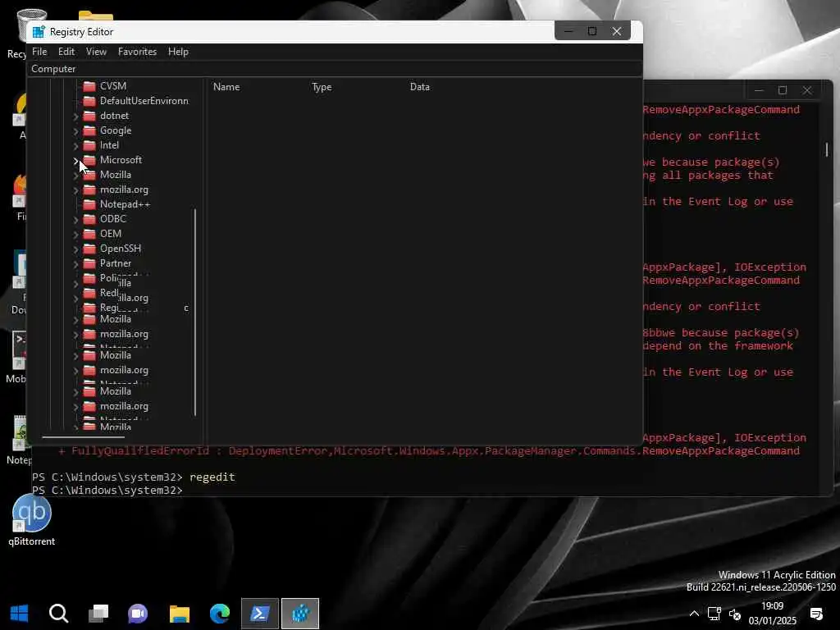The image size is (840, 630).
Task: Click the Notepad++ key folder icon
Action: pos(89,204)
